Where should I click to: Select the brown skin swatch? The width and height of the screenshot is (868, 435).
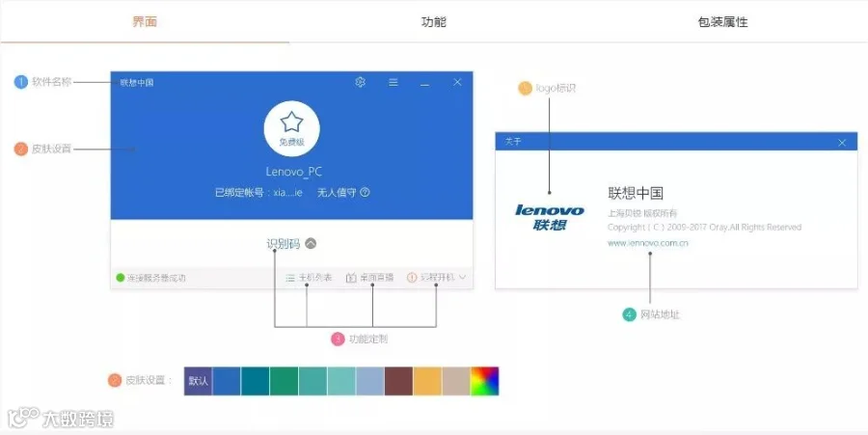pos(398,381)
